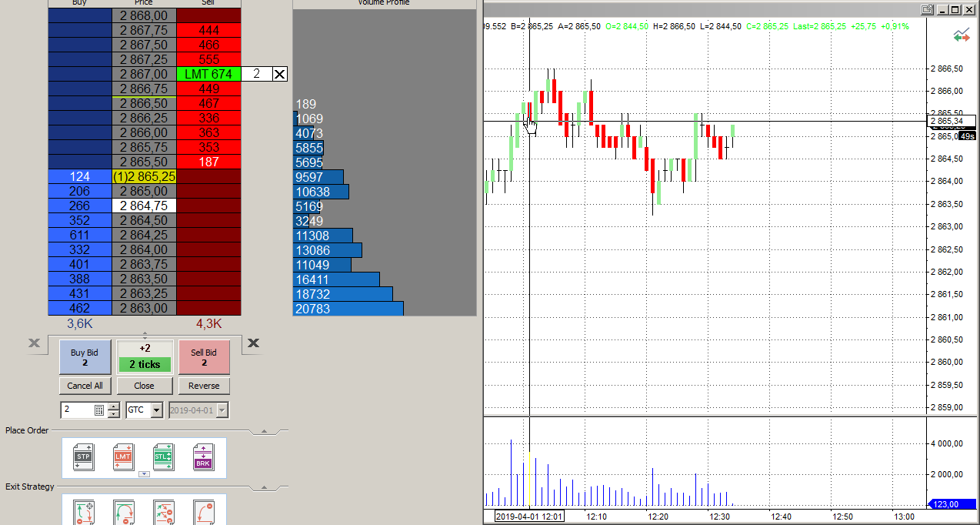980x525 pixels.
Task: Click the order quantity input field
Action: (78, 410)
